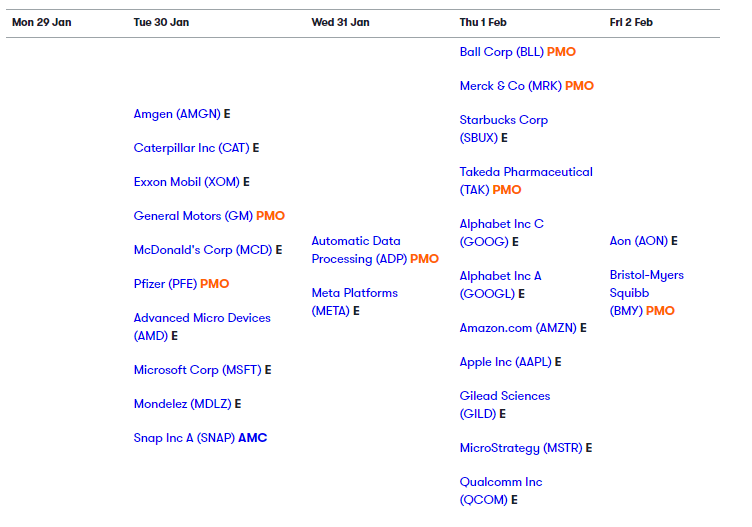Click the Merck & Co (MRK) link
This screenshot has width=752, height=527.
511,86
